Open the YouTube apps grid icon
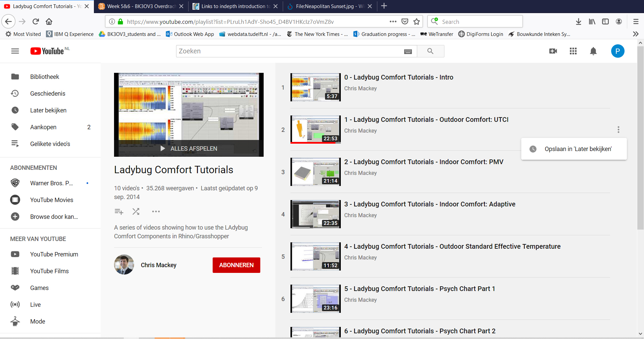Screen dimensions: 644x339 [x=573, y=51]
